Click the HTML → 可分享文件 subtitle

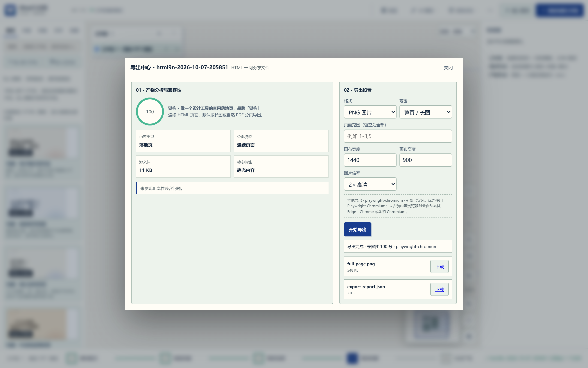pyautogui.click(x=250, y=68)
